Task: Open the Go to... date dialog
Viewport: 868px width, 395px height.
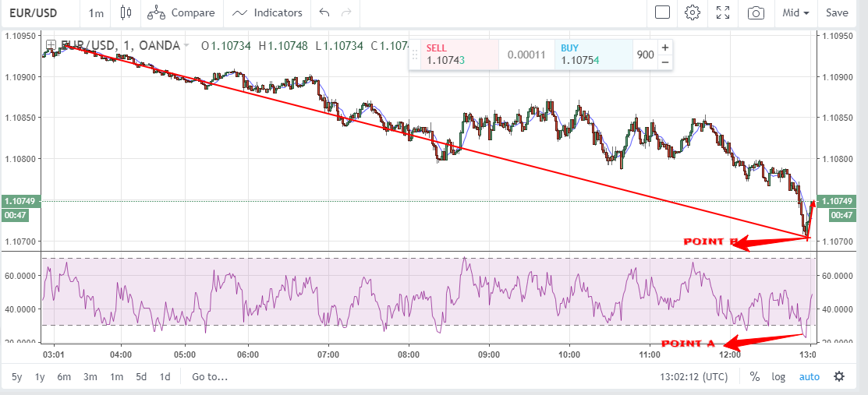Action: pyautogui.click(x=210, y=377)
